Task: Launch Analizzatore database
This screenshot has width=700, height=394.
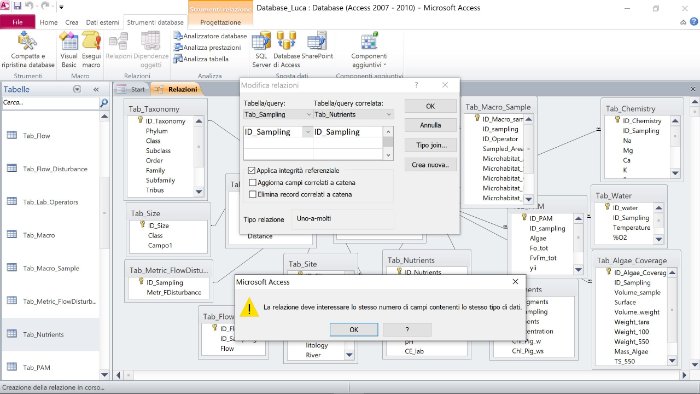Action: pyautogui.click(x=210, y=36)
